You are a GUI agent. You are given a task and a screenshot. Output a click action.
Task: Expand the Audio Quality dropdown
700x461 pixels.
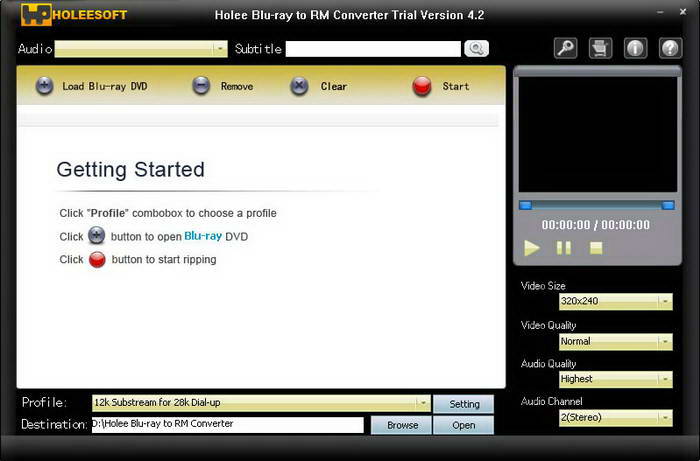tap(665, 379)
